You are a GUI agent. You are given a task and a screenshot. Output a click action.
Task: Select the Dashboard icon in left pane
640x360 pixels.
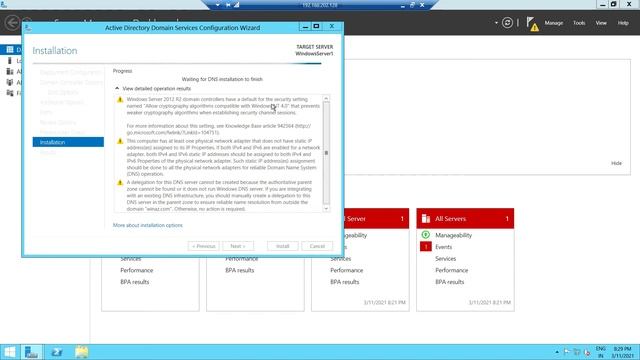tap(10, 49)
